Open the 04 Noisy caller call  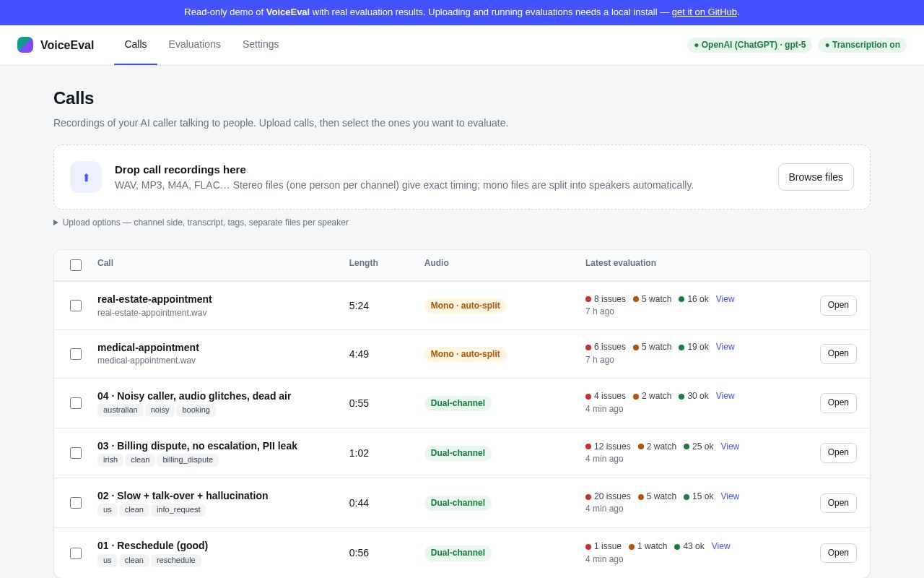838,403
